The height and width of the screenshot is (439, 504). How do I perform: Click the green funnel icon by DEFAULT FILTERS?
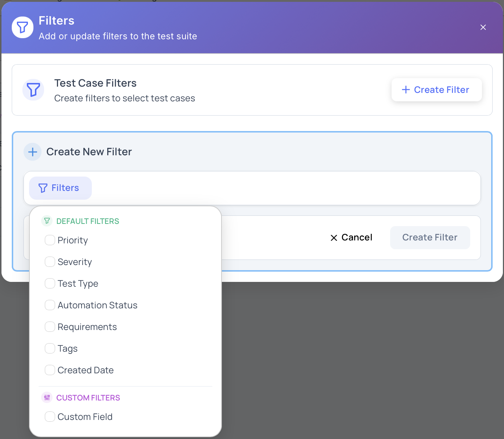pos(47,221)
